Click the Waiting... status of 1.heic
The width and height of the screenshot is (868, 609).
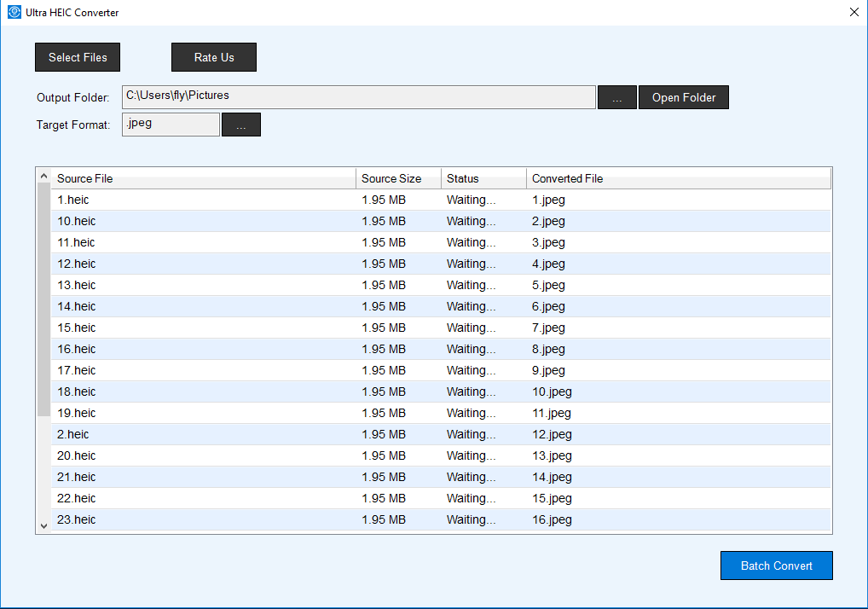[471, 200]
